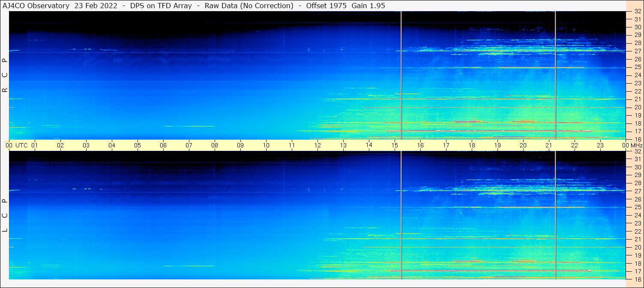Click the 27 MHz label of RCP panel
644x288 pixels.
click(x=638, y=51)
